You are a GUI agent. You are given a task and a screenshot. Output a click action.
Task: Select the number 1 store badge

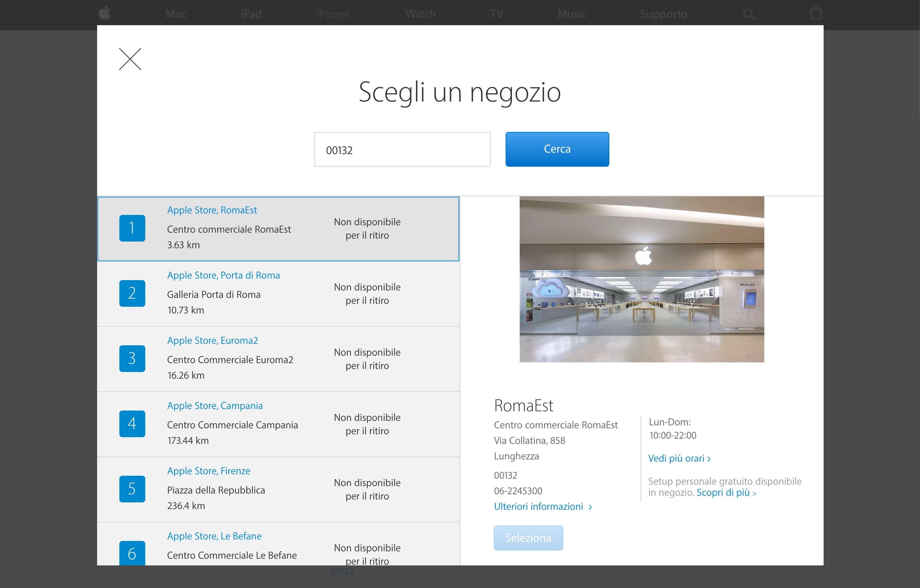132,228
